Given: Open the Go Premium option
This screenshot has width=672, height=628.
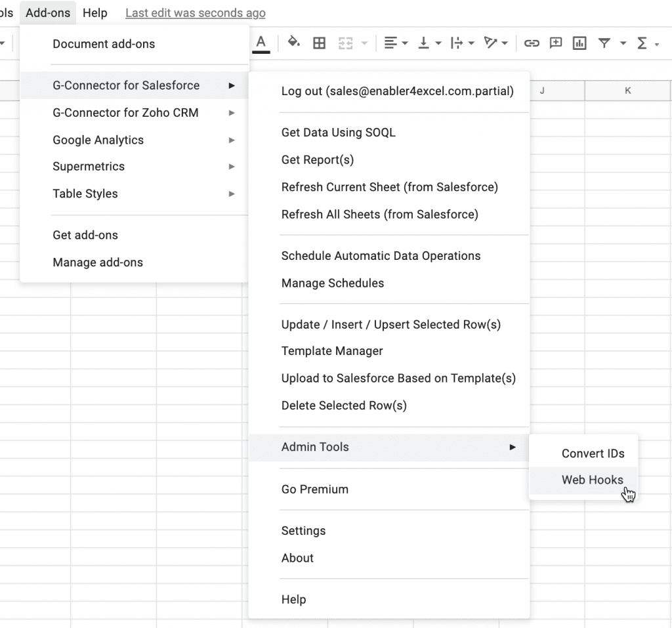Looking at the screenshot, I should [x=314, y=489].
